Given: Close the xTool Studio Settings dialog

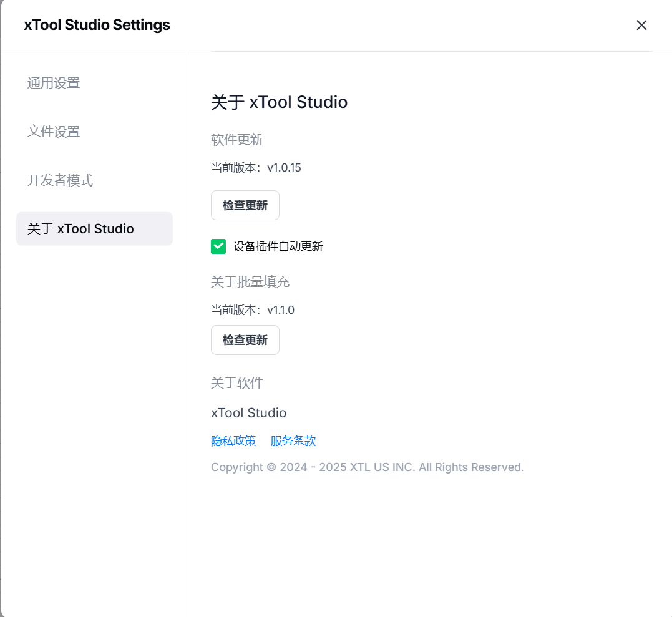Looking at the screenshot, I should [x=641, y=25].
